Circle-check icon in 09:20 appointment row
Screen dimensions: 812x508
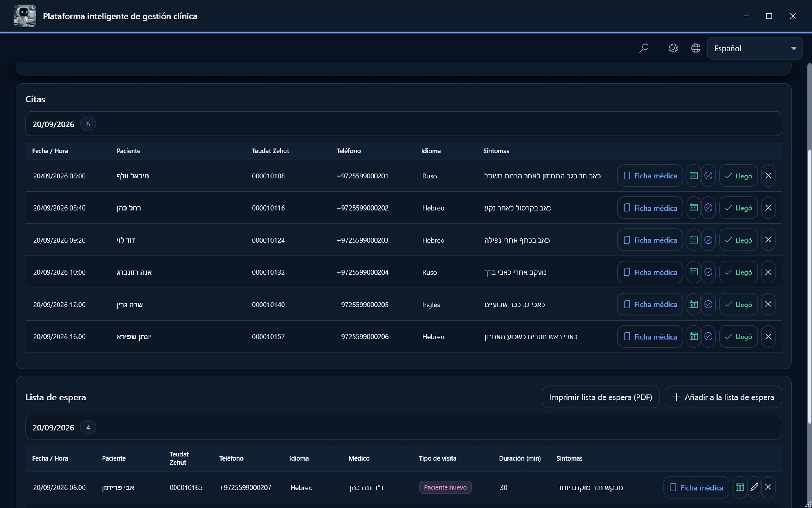click(x=708, y=240)
